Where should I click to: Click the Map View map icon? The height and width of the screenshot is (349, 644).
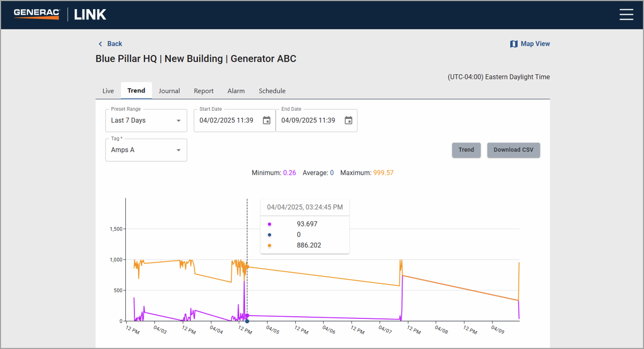[x=513, y=44]
